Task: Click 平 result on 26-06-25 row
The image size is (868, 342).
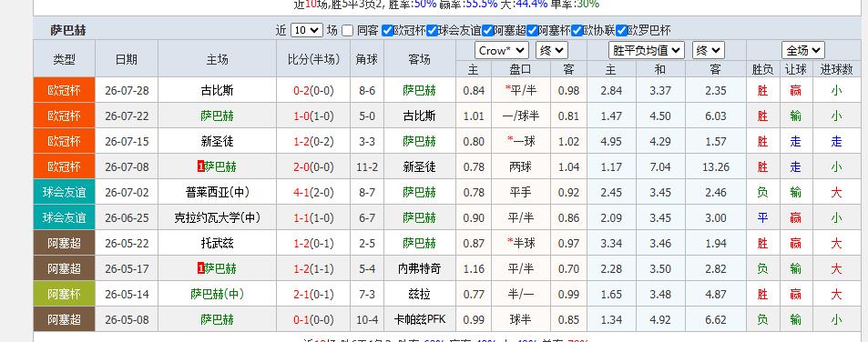Action: coord(763,217)
